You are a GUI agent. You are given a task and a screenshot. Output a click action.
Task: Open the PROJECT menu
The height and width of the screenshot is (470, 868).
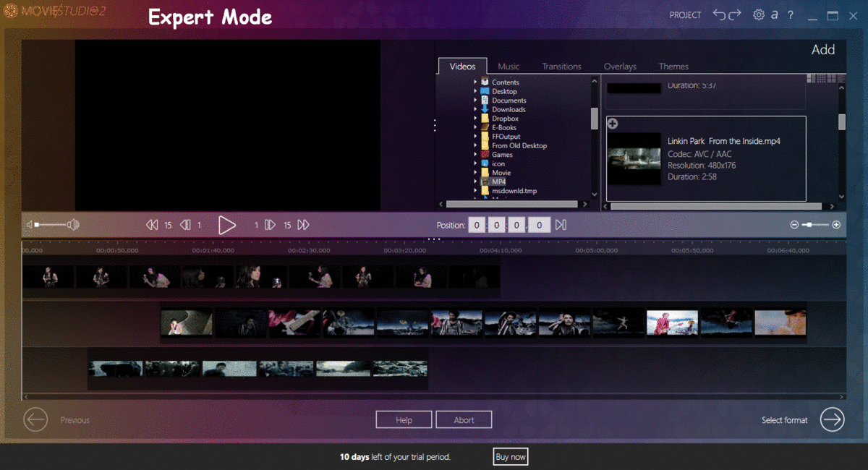point(685,15)
